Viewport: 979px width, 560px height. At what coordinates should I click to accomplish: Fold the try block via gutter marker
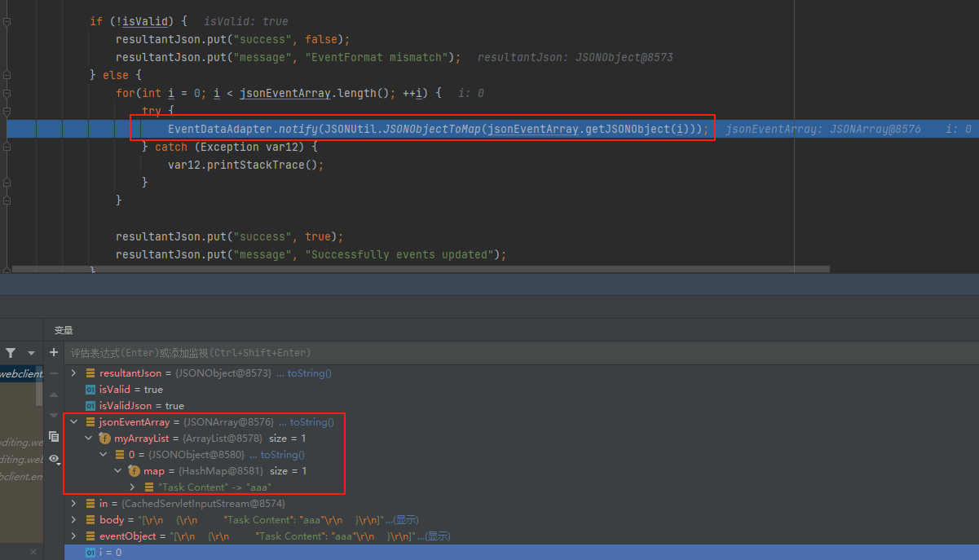(7, 111)
